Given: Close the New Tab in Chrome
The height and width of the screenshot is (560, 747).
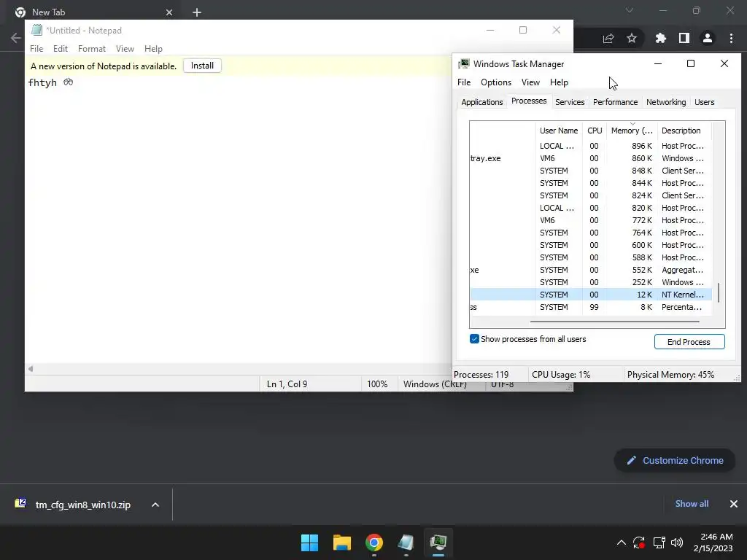Looking at the screenshot, I should [x=169, y=12].
